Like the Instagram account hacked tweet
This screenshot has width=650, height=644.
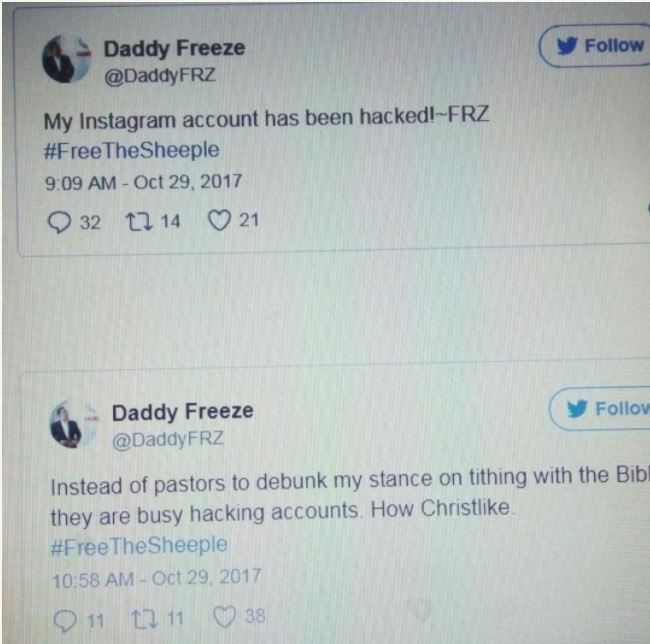pyautogui.click(x=219, y=220)
